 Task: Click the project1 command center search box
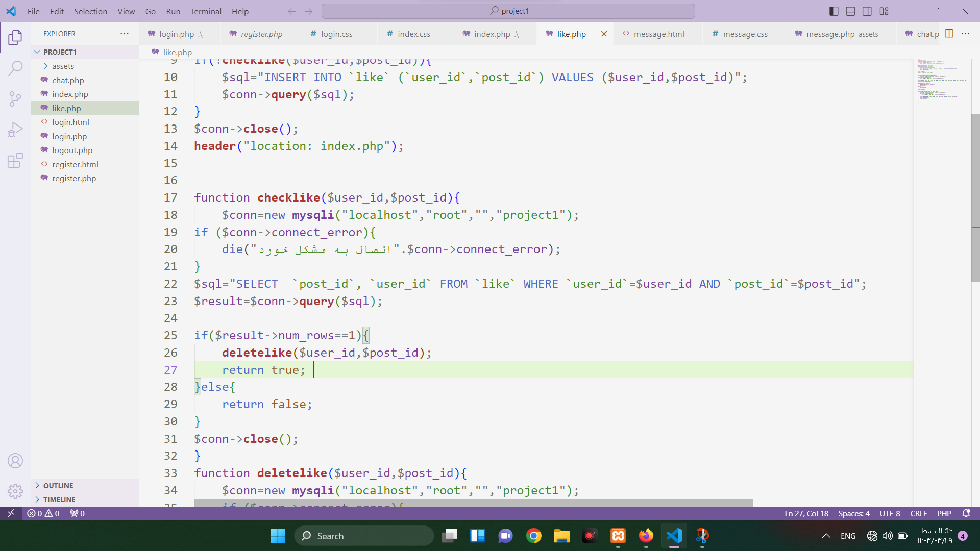[508, 11]
